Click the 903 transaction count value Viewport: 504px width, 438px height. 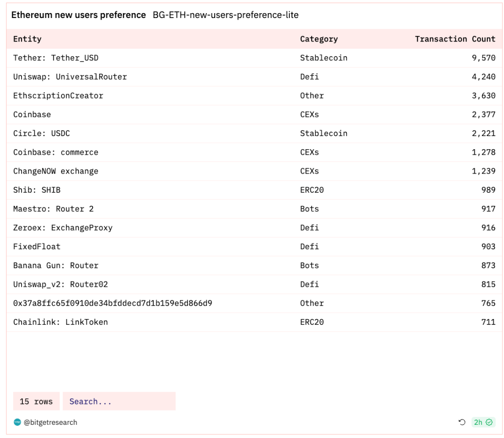[x=488, y=246]
